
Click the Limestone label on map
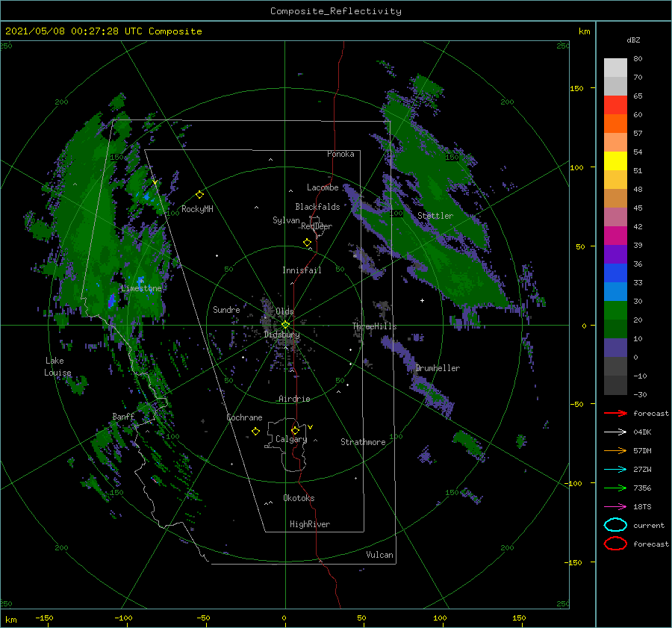point(141,288)
